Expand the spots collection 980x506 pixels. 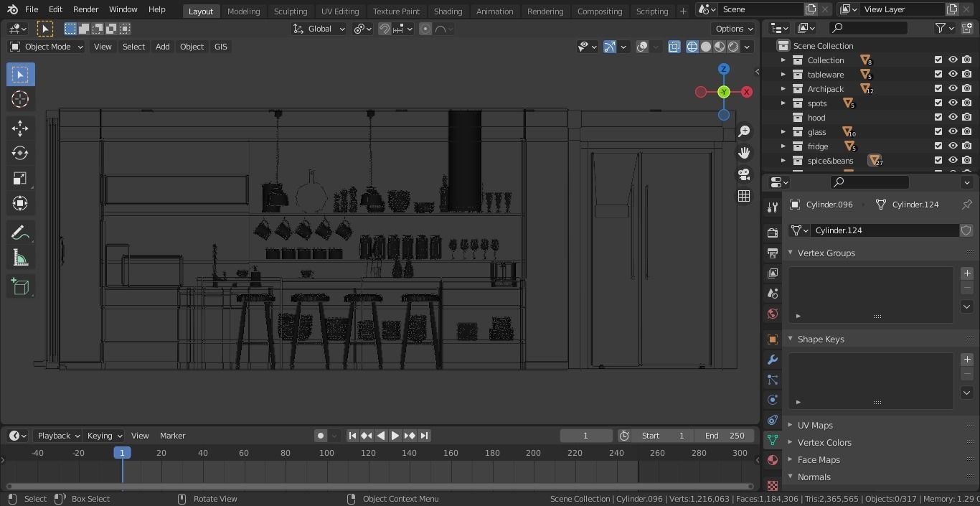tap(783, 103)
